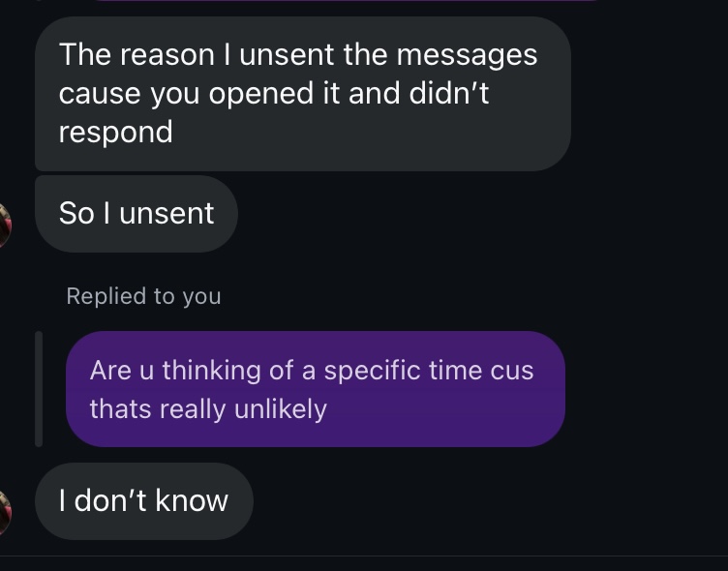Open sender's avatar beside "So I unsent"
The image size is (728, 571).
point(5,226)
